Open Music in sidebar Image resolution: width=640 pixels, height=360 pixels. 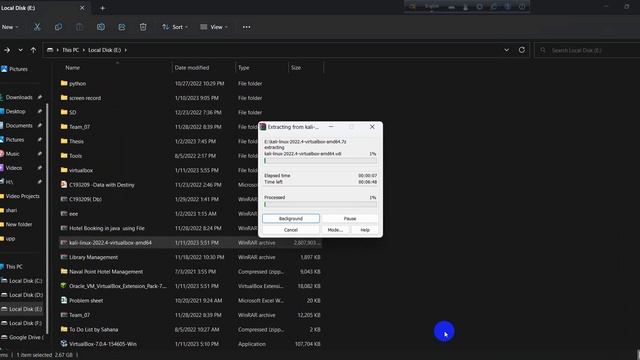click(12, 154)
